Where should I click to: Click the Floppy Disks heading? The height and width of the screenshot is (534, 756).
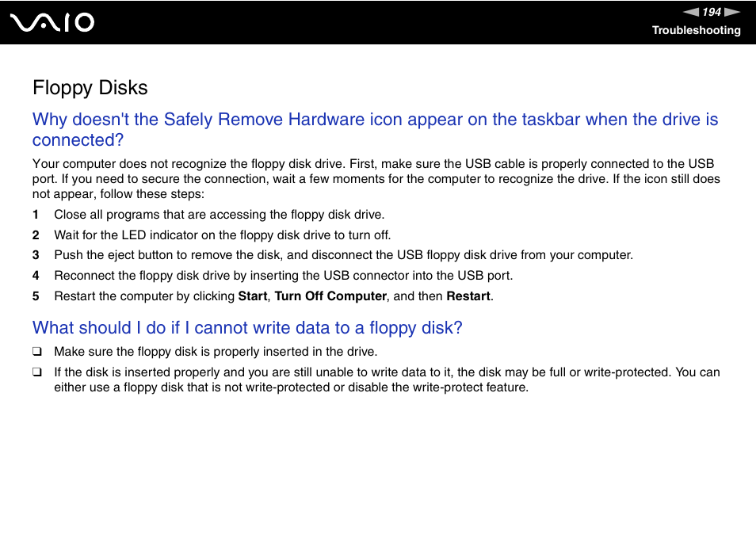(90, 88)
